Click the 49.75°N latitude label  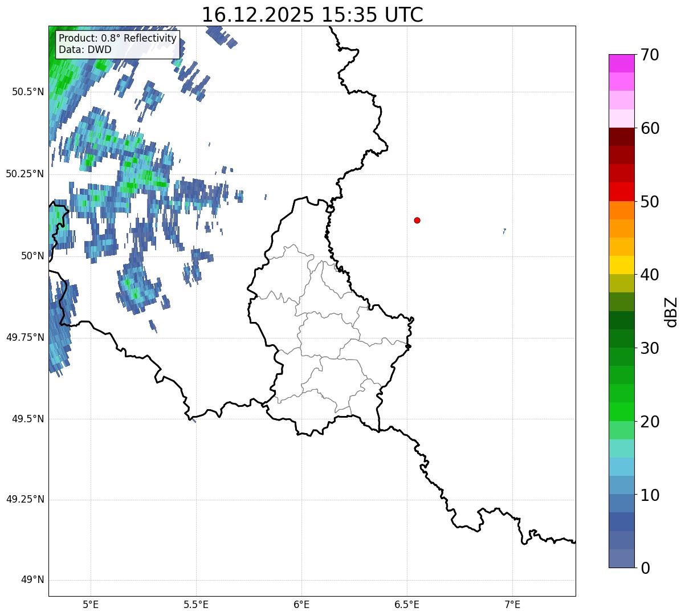tap(25, 337)
